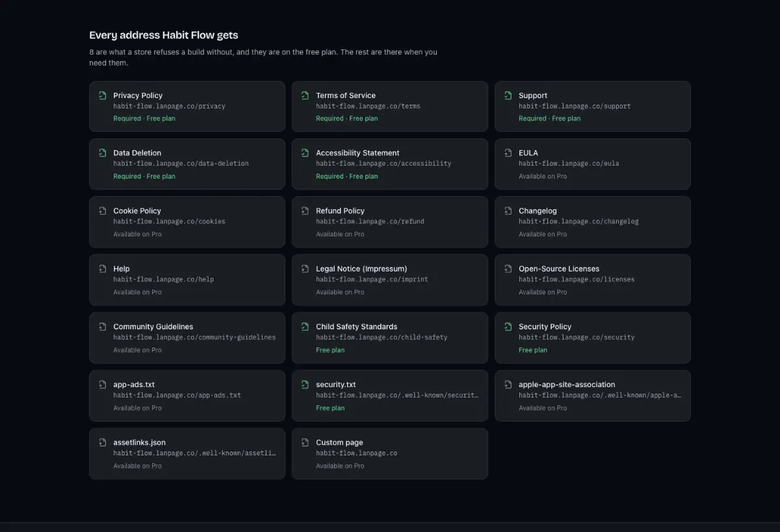This screenshot has height=532, width=780.
Task: Click the habit-flow.lanpage.co/eula address
Action: click(x=569, y=164)
